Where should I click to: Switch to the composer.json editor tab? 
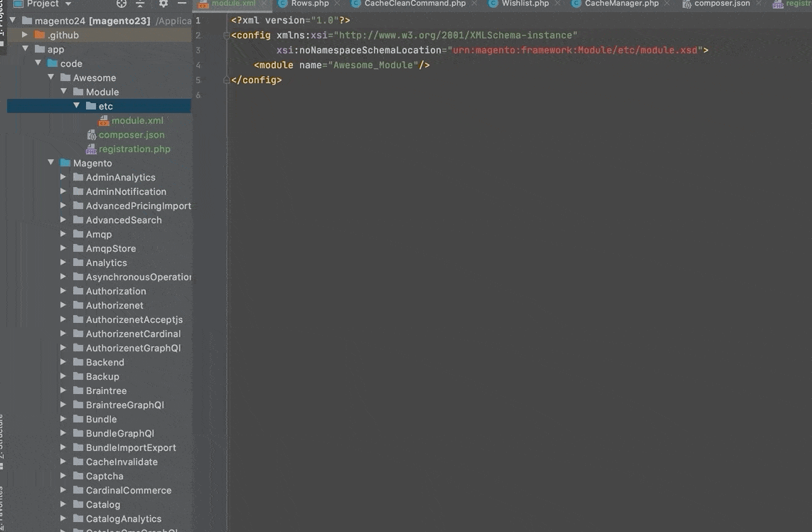point(722,4)
